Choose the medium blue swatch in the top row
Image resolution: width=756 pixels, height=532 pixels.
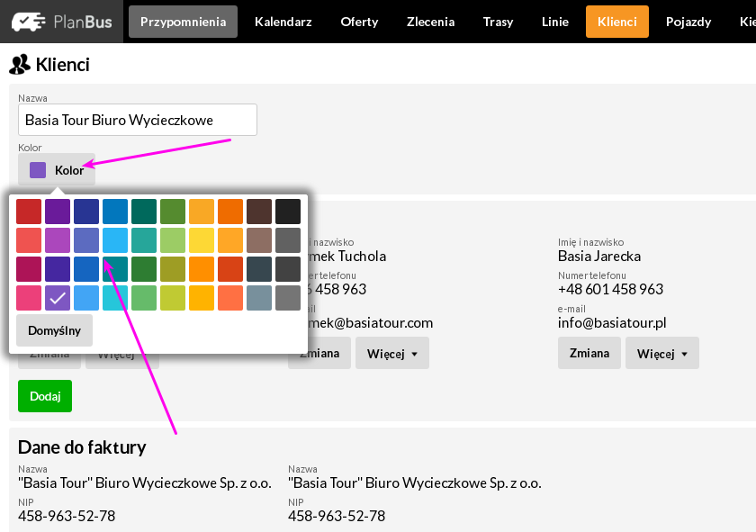click(x=115, y=212)
